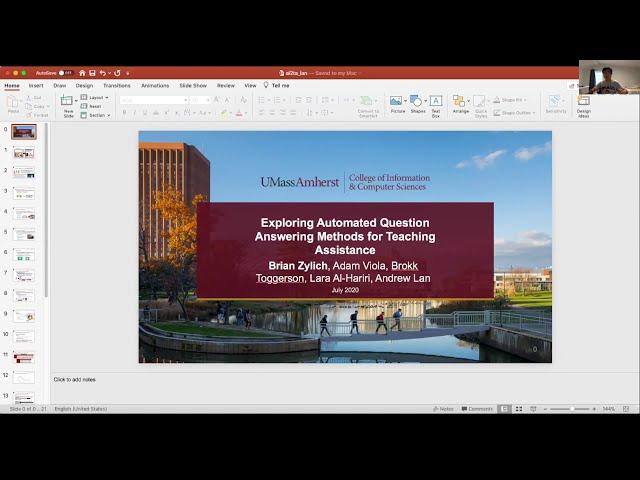Click the Reading/Slide Show view icon
Screen dimensions: 640x480
click(533, 409)
